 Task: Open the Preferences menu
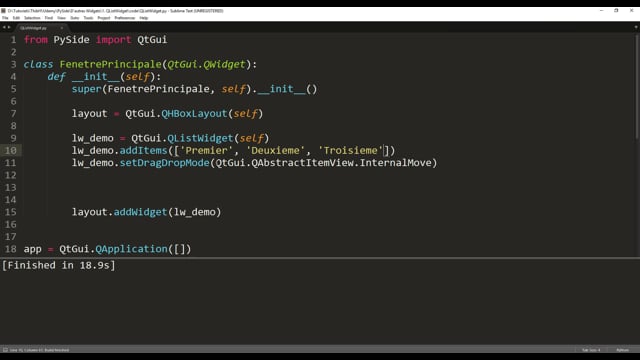[x=124, y=18]
